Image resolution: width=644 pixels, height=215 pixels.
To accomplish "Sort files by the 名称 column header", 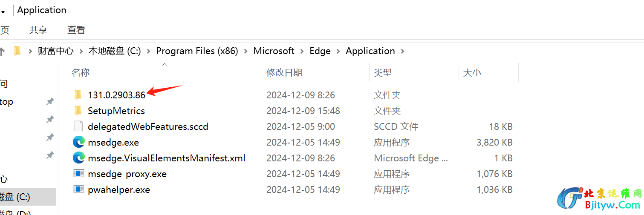I will pyautogui.click(x=81, y=73).
